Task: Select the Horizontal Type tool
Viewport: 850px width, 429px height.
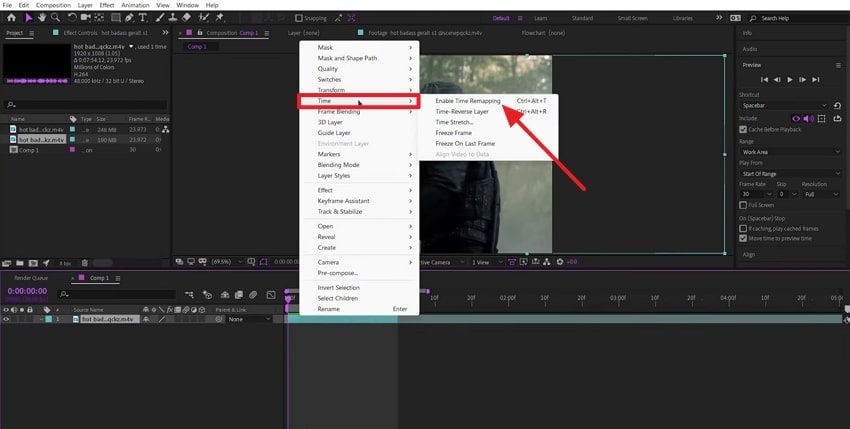Action: click(x=143, y=18)
